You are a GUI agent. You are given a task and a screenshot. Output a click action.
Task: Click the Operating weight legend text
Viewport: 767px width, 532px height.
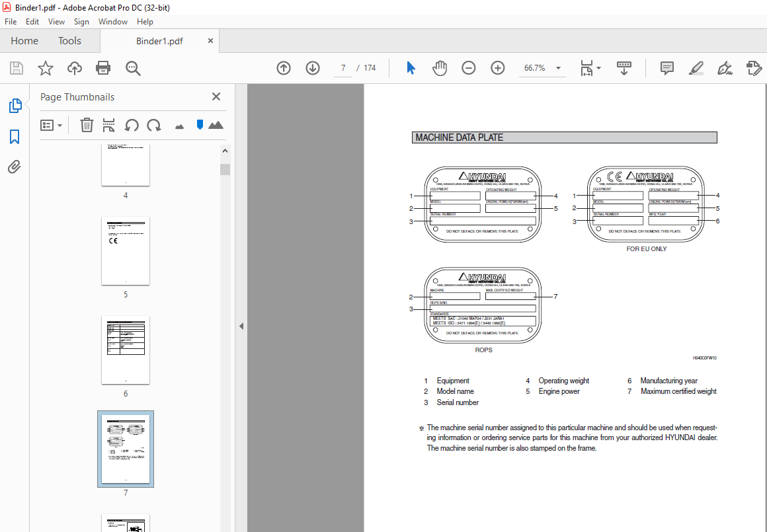tap(564, 381)
